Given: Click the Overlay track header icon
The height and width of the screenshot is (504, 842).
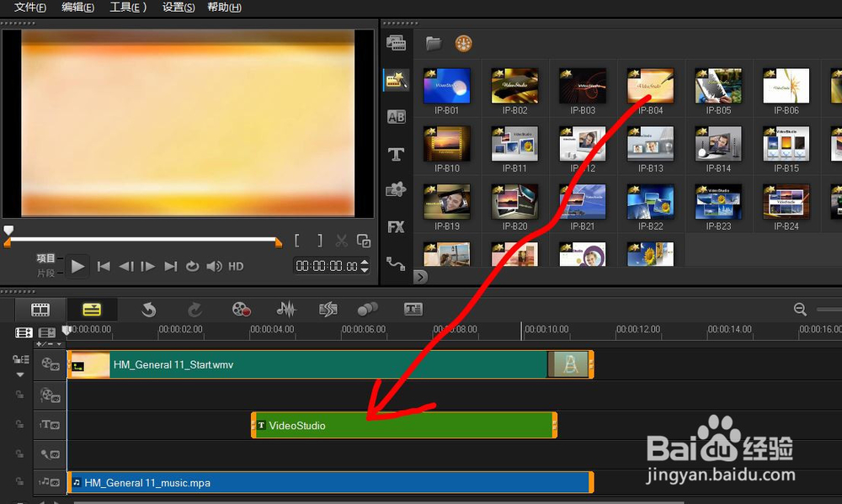Looking at the screenshot, I should [x=51, y=395].
